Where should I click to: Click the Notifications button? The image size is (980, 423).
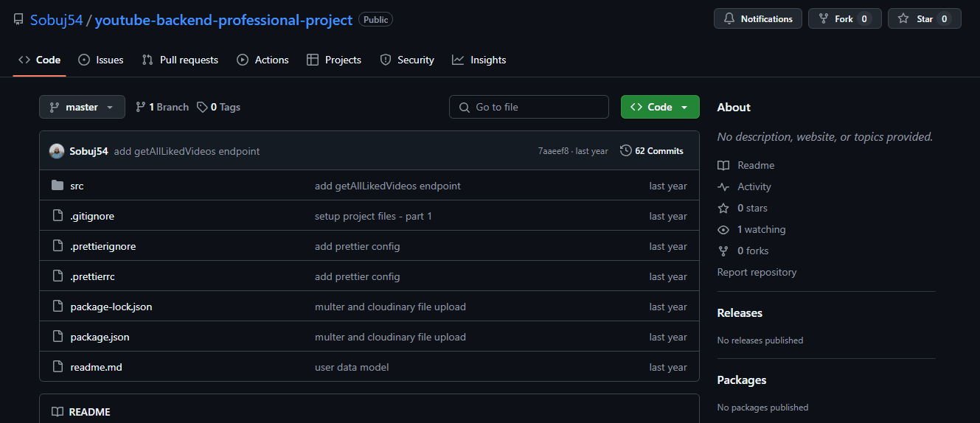[758, 19]
